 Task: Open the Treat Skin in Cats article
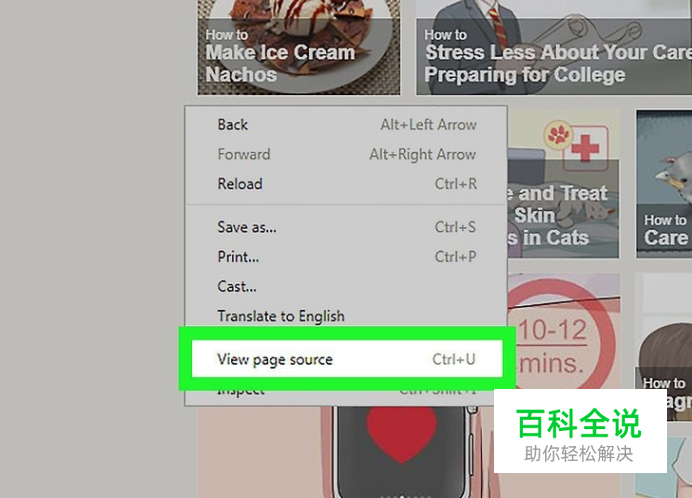pos(563,184)
